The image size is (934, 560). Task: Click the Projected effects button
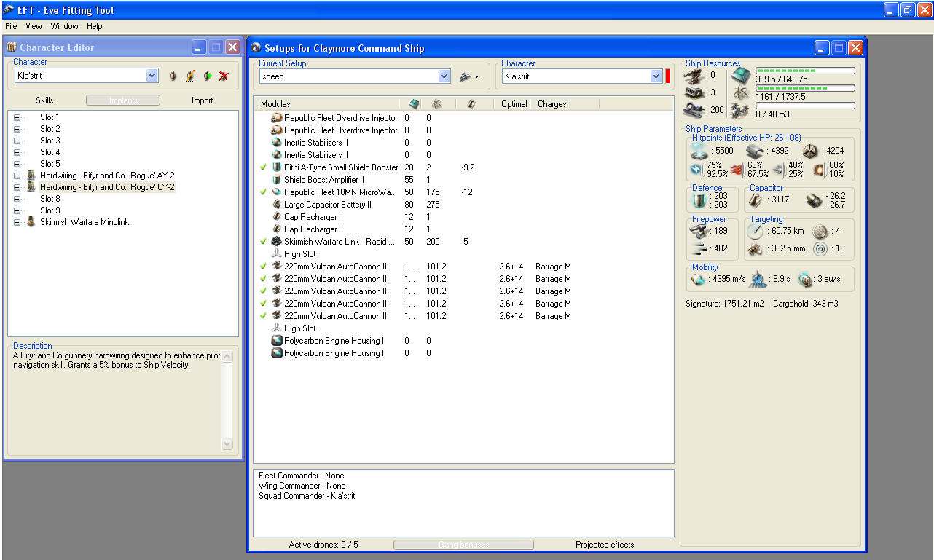605,545
